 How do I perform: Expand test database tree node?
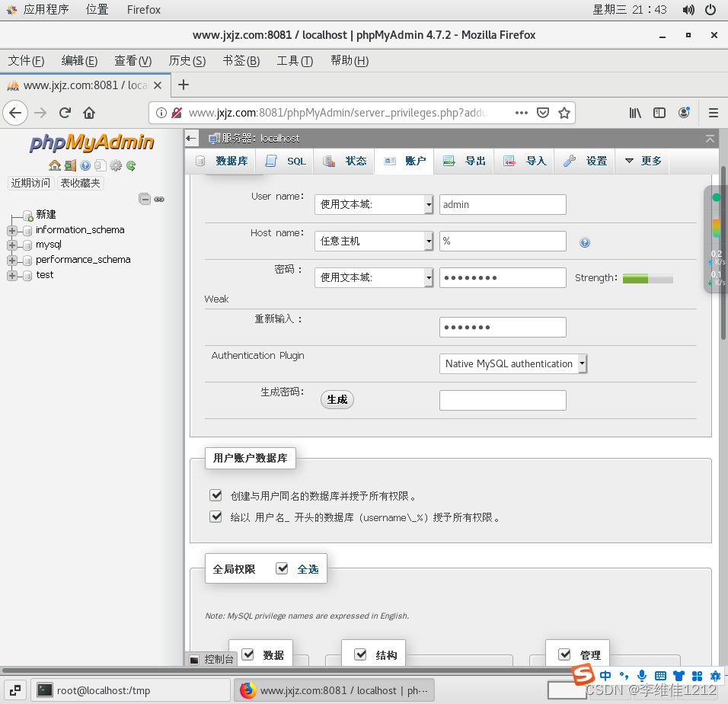pos(12,275)
